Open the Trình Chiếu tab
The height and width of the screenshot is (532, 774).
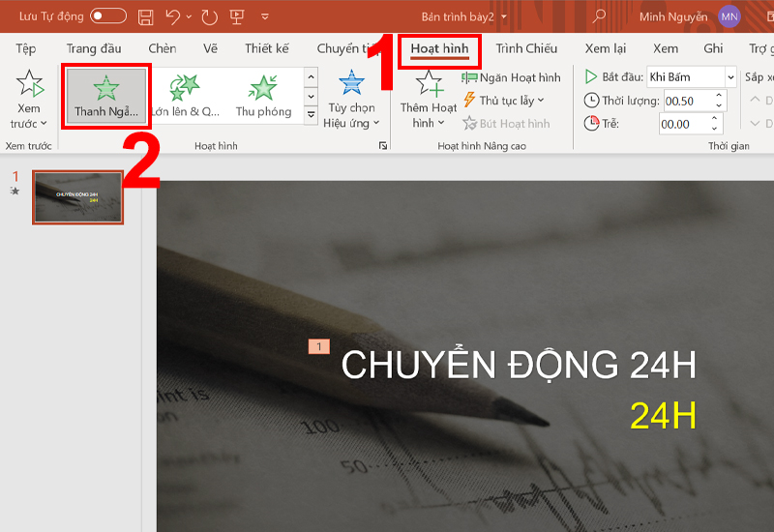click(526, 48)
